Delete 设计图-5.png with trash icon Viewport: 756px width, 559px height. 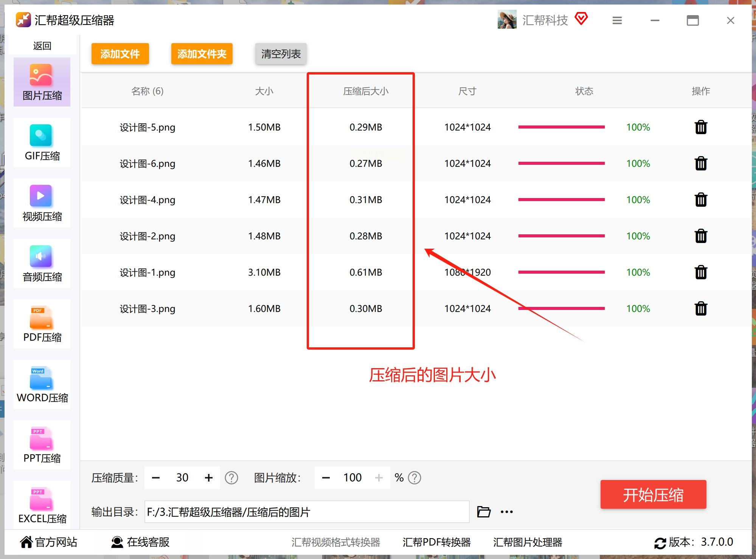click(x=700, y=127)
